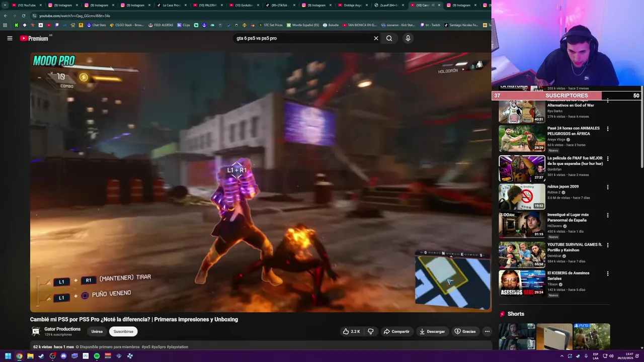Open the PS5 console Short thumbnail
Image resolution: width=644 pixels, height=362 pixels.
pyautogui.click(x=554, y=336)
